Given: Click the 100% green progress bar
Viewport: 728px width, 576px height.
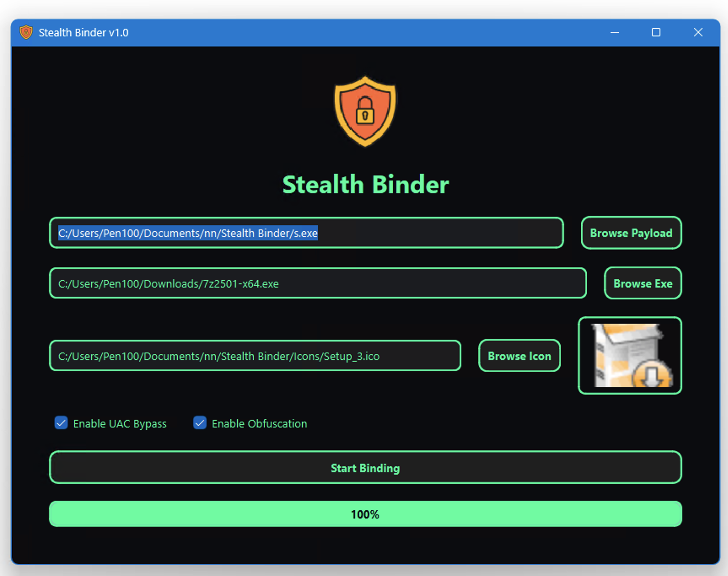Looking at the screenshot, I should 365,514.
